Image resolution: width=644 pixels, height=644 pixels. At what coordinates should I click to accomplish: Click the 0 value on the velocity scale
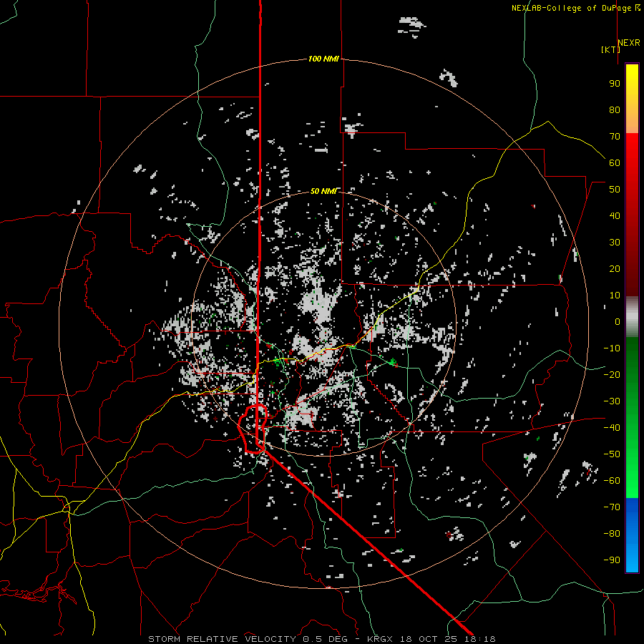click(x=618, y=321)
